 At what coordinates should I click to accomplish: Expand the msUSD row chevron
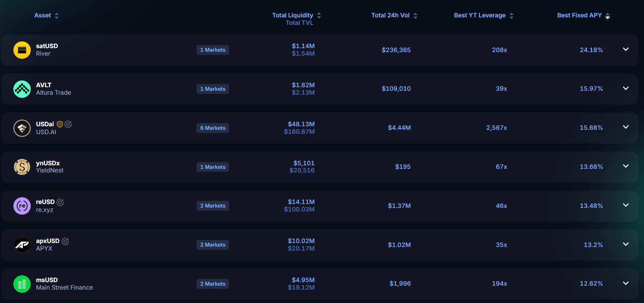pyautogui.click(x=626, y=283)
